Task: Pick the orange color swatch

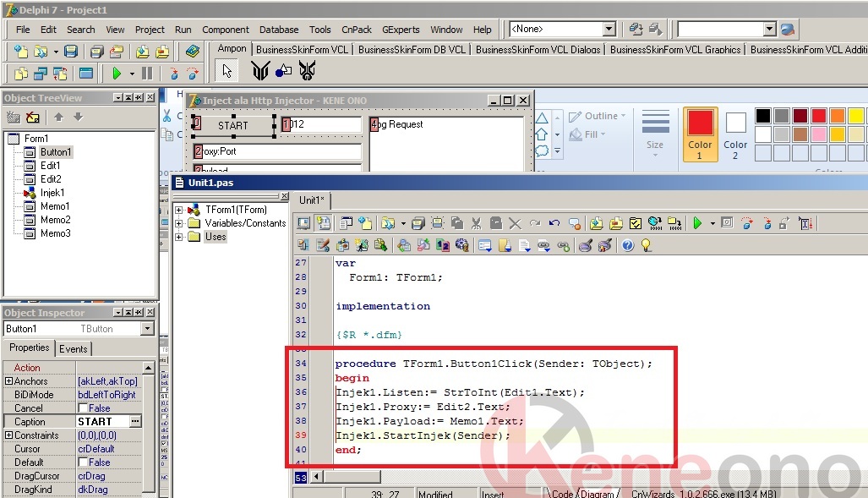Action: coord(837,115)
